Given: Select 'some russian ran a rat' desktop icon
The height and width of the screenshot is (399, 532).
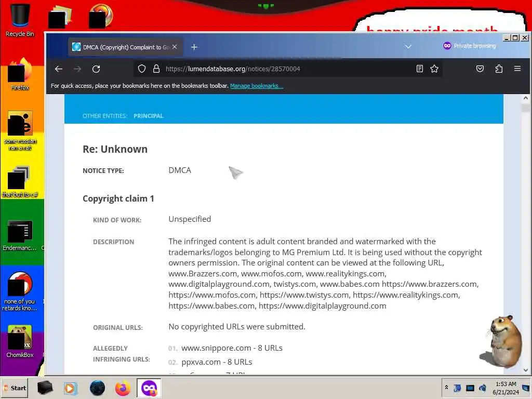Looking at the screenshot, I should pos(20,130).
